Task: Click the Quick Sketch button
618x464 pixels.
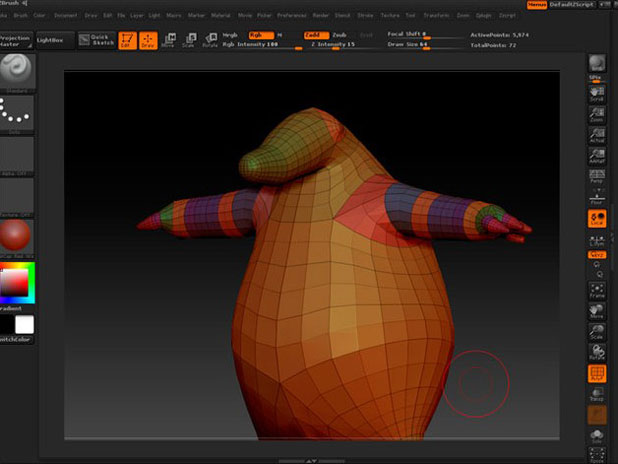Action: pos(98,39)
